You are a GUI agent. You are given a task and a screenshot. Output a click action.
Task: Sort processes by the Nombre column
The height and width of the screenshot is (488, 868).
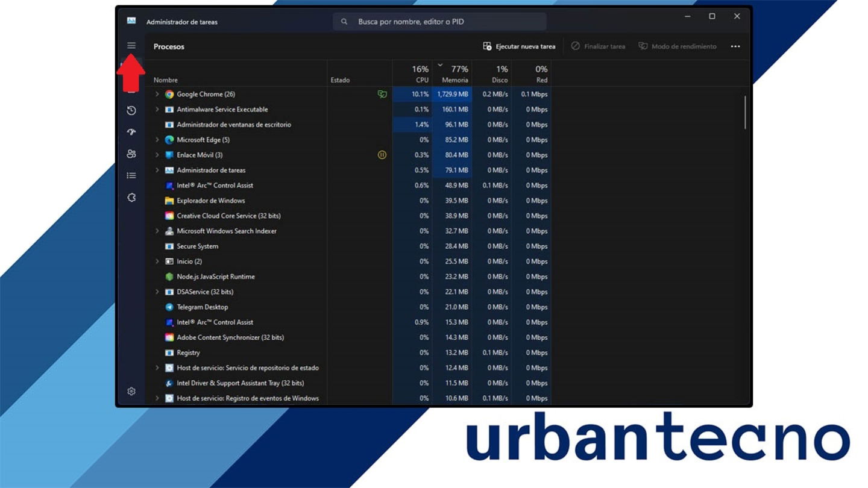tap(166, 80)
